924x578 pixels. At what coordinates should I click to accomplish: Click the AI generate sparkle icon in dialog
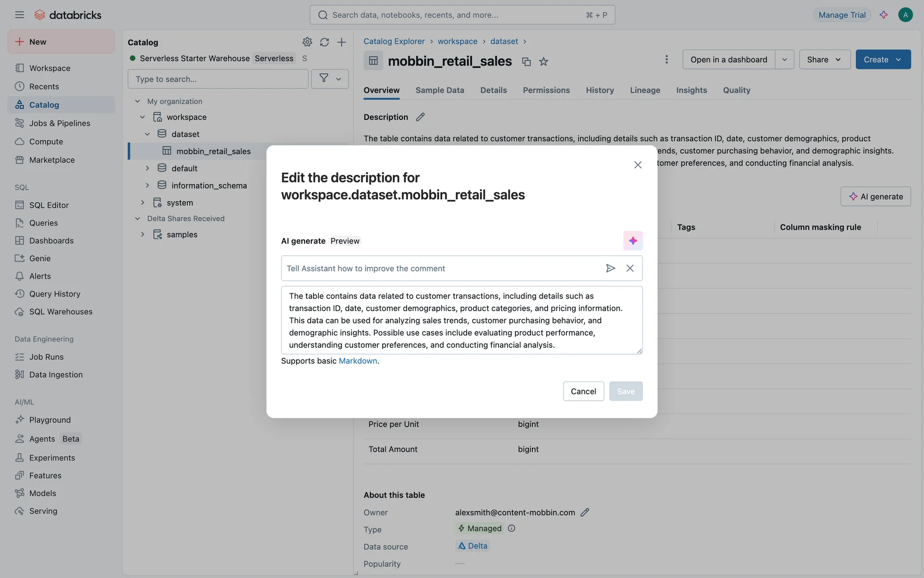(x=633, y=240)
